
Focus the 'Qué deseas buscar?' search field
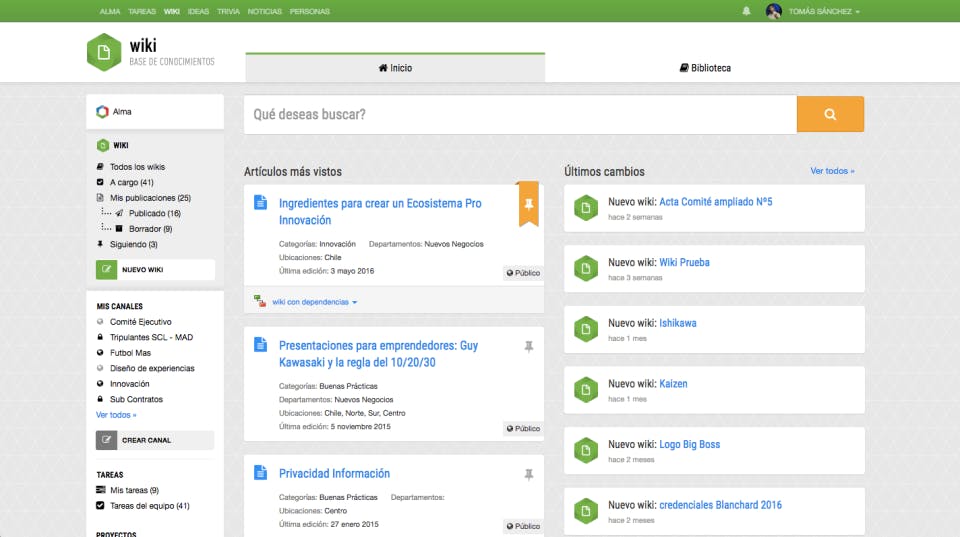520,115
